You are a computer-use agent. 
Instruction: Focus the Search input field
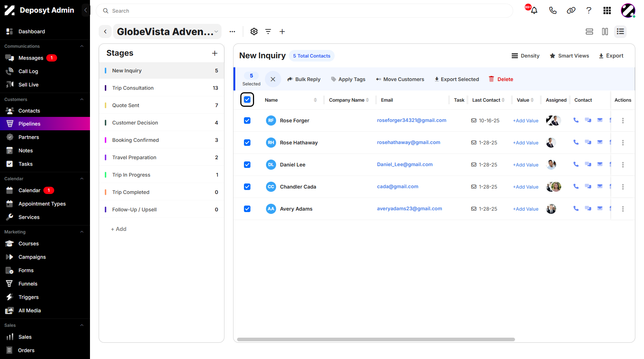[304, 11]
